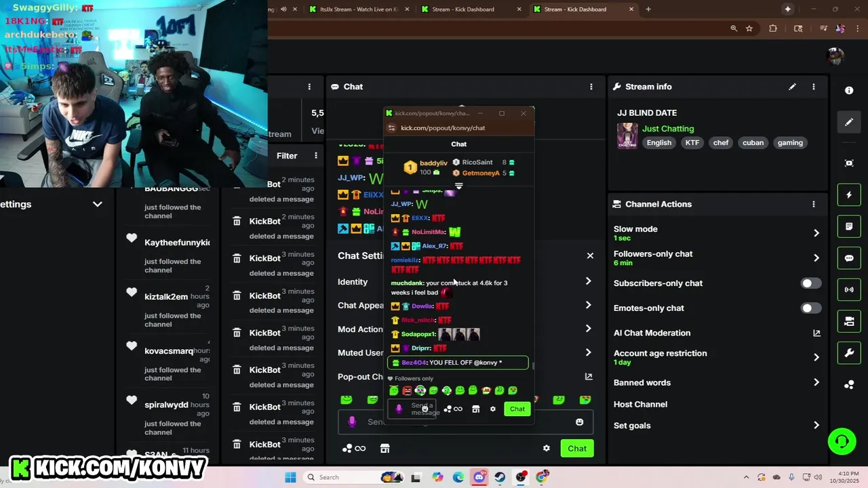Click the broadcast signal icon in the right sidebar
The height and width of the screenshot is (488, 868).
849,289
